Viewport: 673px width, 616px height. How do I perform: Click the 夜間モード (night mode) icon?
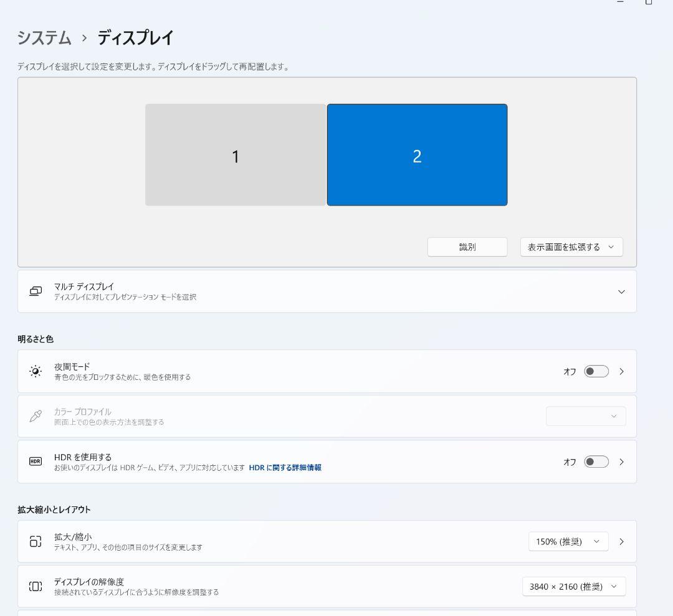[36, 371]
